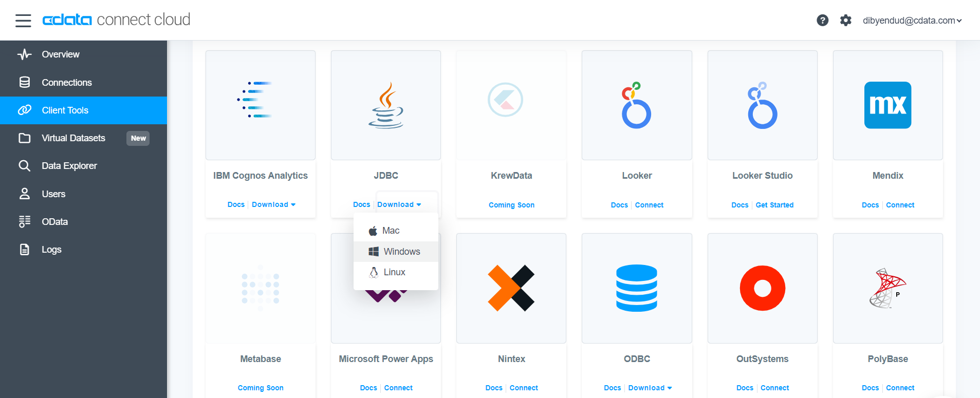The image size is (980, 398).
Task: Go to Overview in the sidebar
Action: pyautogui.click(x=83, y=54)
